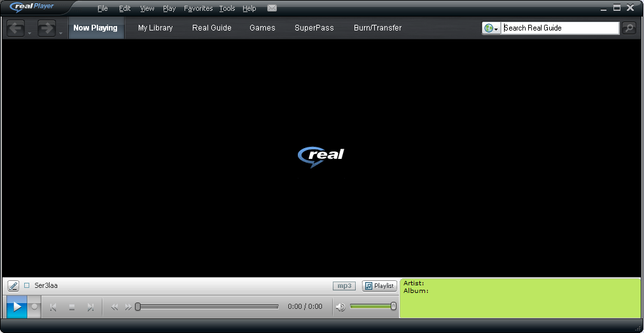
Task: Start playback with the Play button
Action: click(17, 307)
